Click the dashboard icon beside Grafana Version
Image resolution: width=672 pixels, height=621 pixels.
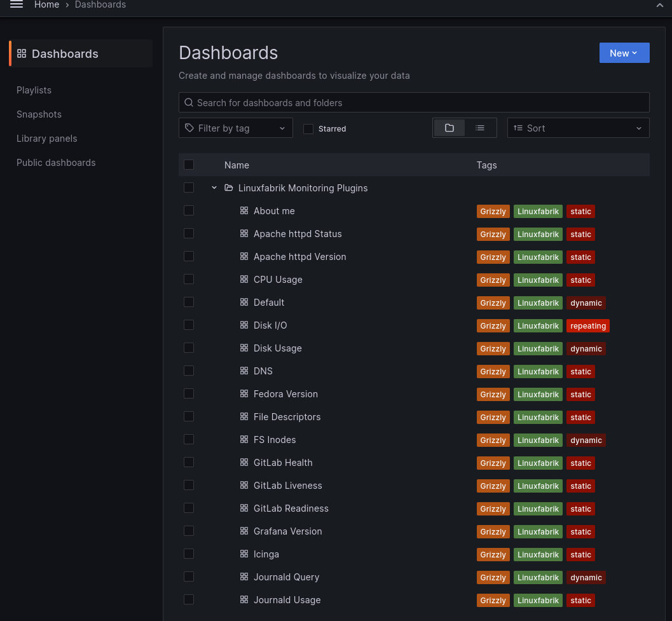tap(244, 531)
